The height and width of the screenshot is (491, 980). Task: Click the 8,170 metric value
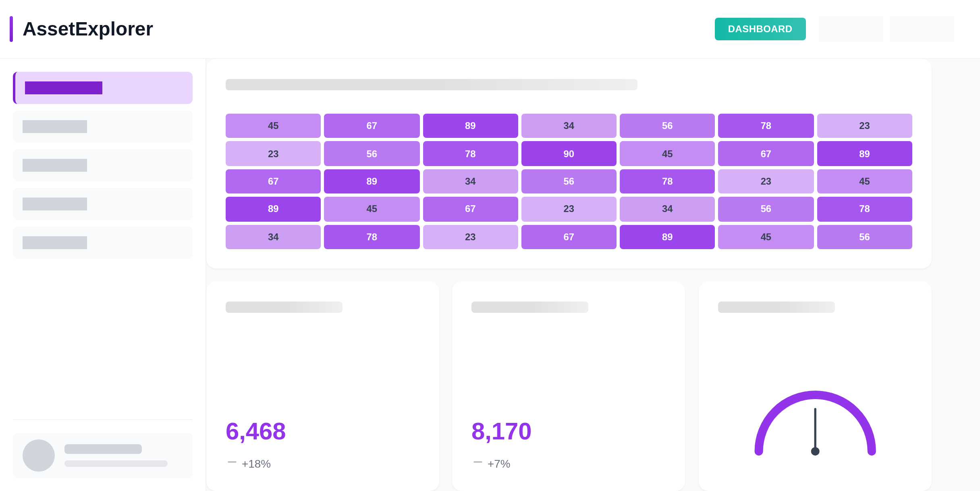501,431
